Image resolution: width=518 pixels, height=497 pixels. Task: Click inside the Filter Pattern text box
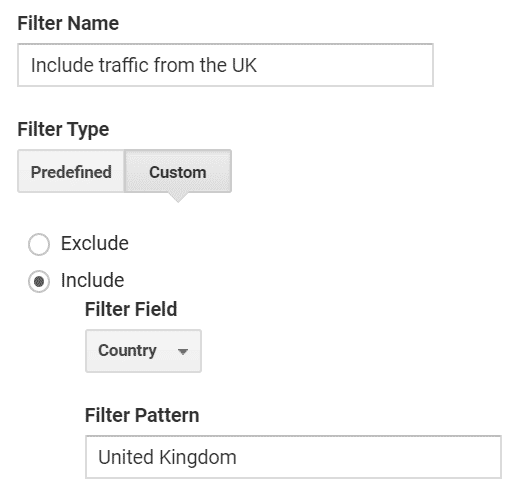pyautogui.click(x=293, y=457)
